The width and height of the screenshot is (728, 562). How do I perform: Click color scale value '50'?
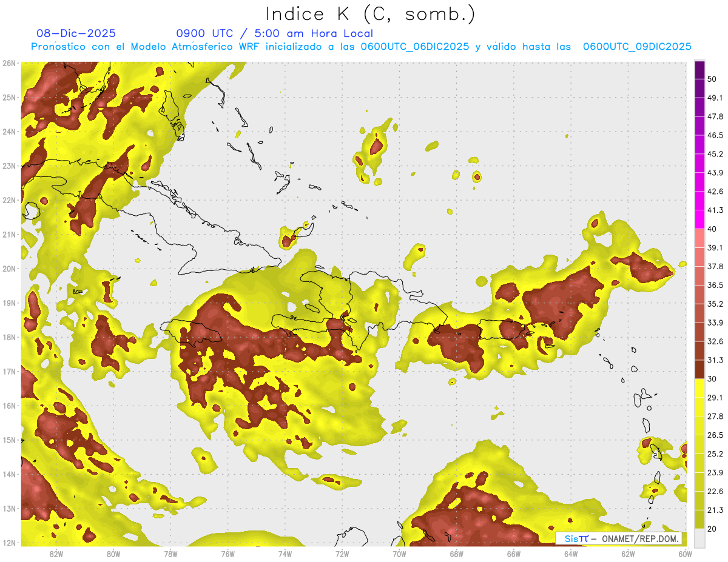click(x=712, y=79)
